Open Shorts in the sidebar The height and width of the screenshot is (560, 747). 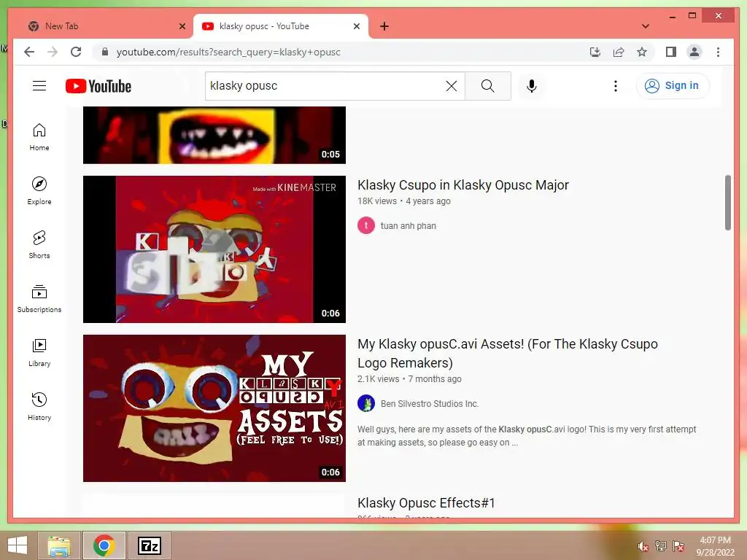tap(39, 245)
